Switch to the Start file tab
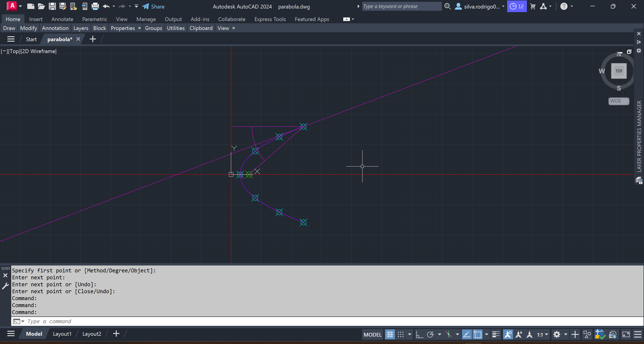 pyautogui.click(x=31, y=39)
